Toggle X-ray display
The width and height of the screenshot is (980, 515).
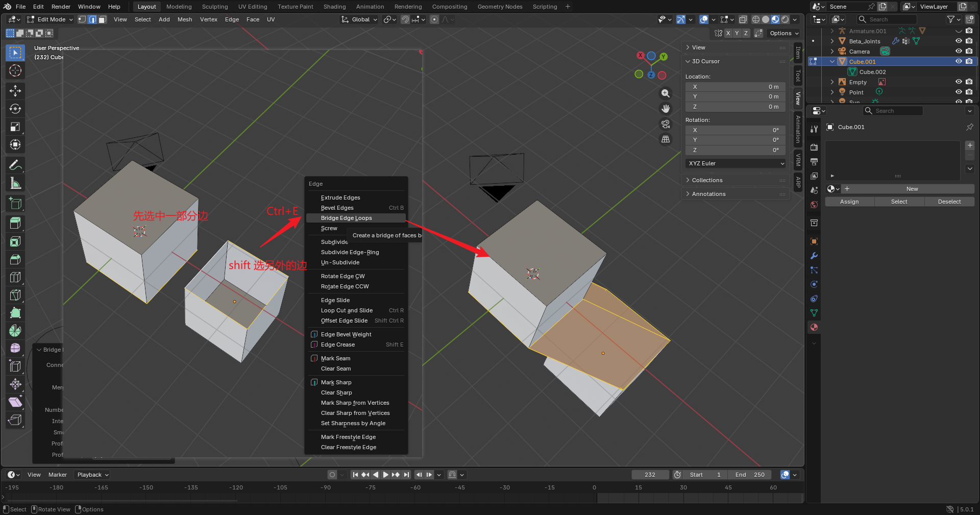(x=743, y=19)
